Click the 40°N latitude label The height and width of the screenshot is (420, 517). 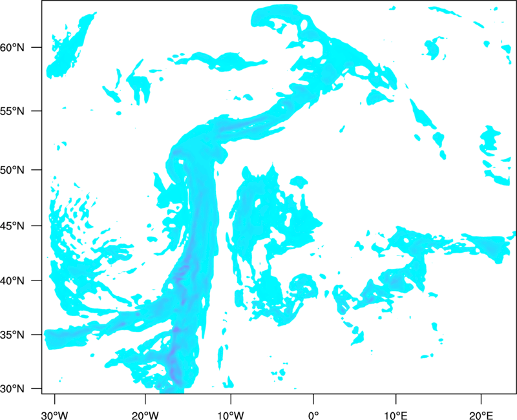coord(12,281)
